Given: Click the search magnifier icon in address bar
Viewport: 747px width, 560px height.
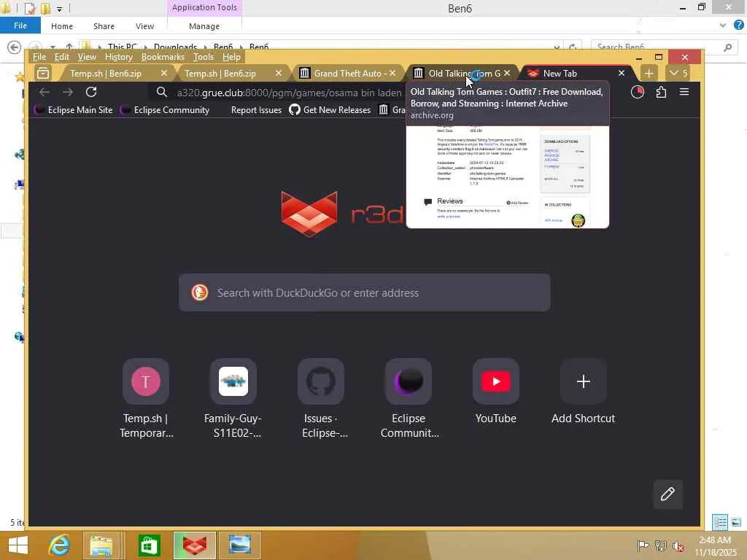Looking at the screenshot, I should tap(162, 92).
